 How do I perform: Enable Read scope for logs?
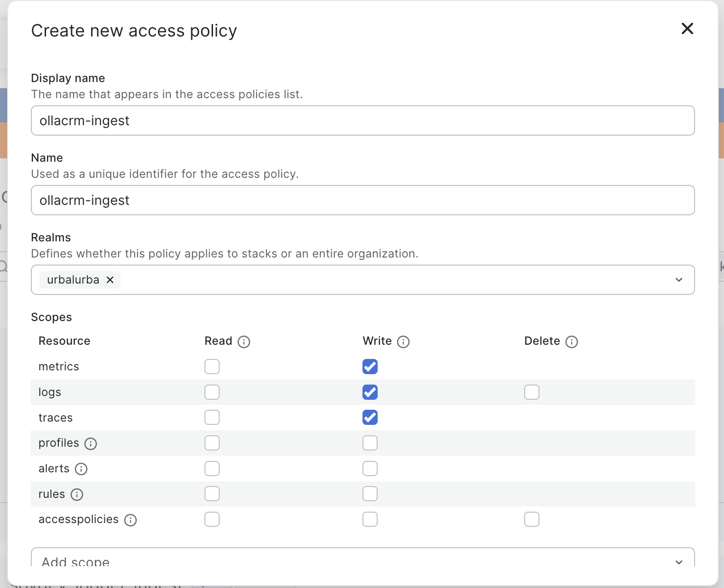(212, 392)
